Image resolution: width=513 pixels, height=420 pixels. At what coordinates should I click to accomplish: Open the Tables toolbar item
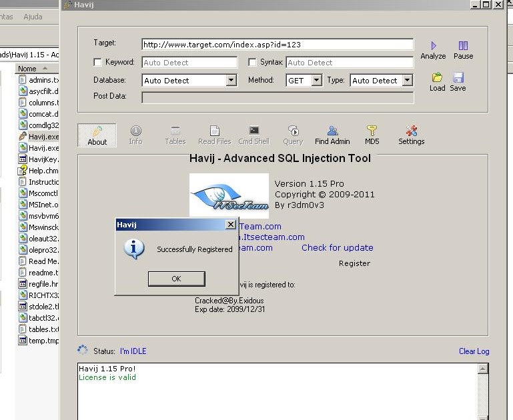pyautogui.click(x=175, y=135)
